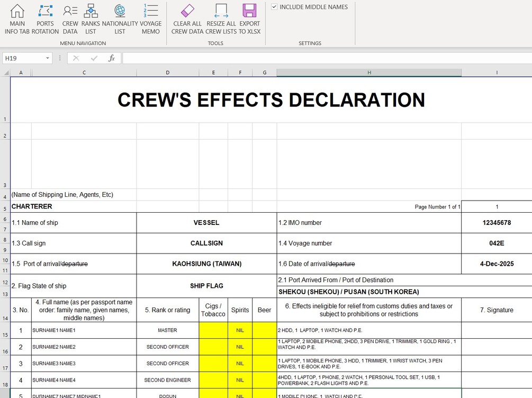This screenshot has height=398, width=532.
Task: Expand the Name Box dropdown arrow
Action: (48, 58)
